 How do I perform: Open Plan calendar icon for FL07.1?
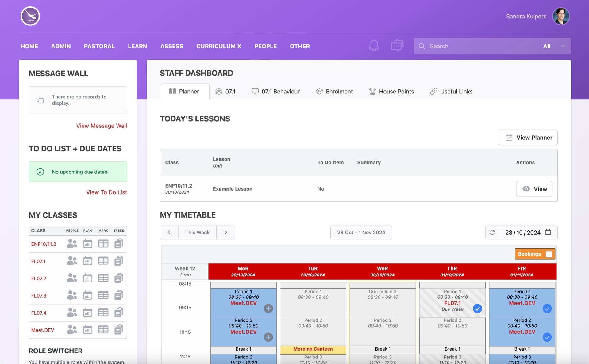[x=88, y=261]
